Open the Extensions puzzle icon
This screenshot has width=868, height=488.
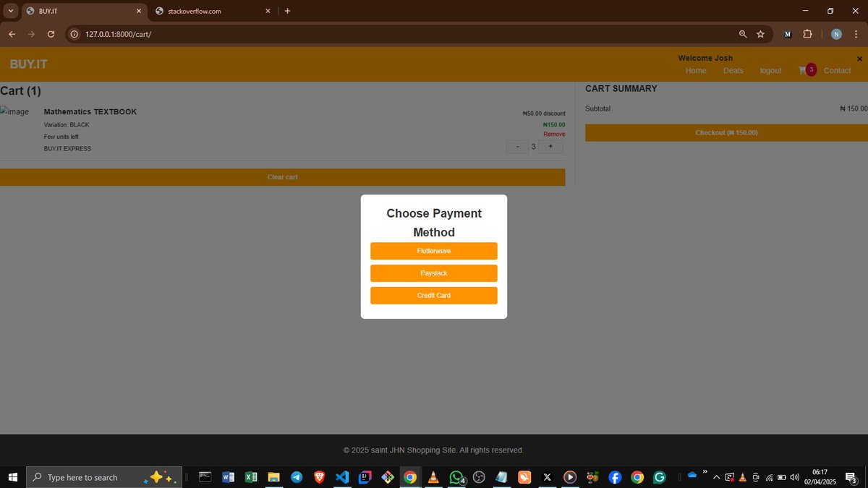point(808,34)
